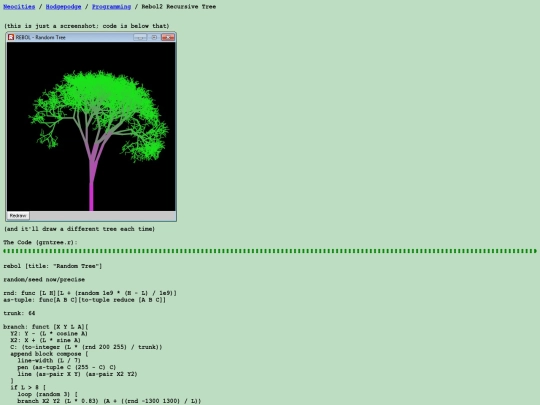Click the code line 'branch: funct [X Y L A]['
The height and width of the screenshot is (405, 540).
tap(46, 326)
